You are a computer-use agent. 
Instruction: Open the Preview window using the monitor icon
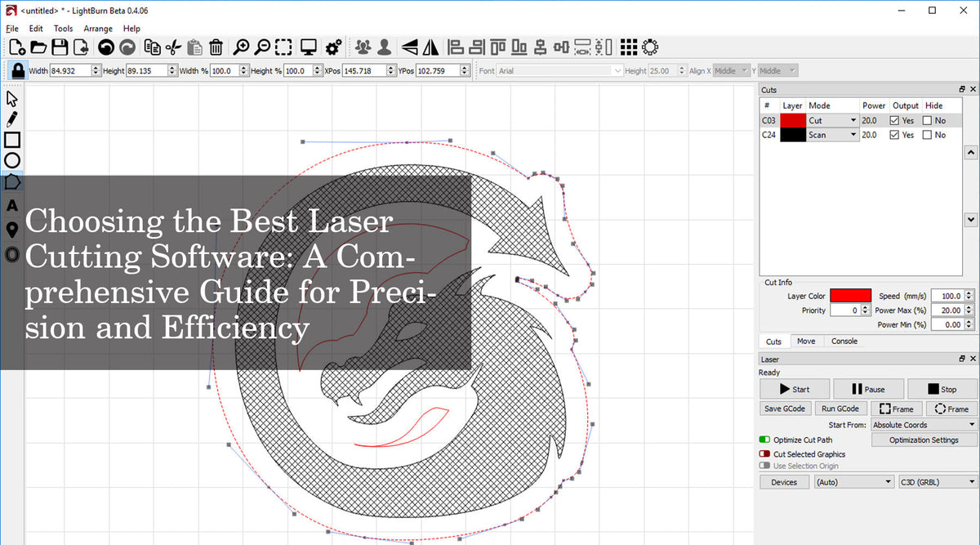click(309, 47)
